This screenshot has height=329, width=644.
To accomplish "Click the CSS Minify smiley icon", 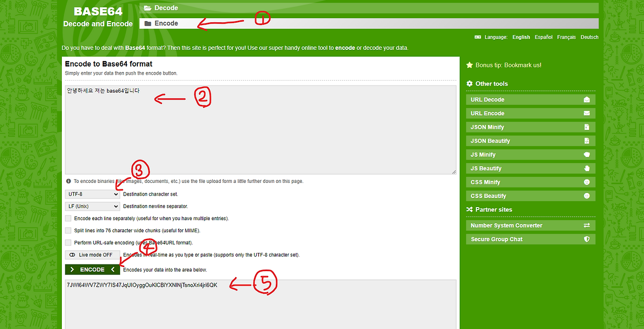I will pos(587,182).
